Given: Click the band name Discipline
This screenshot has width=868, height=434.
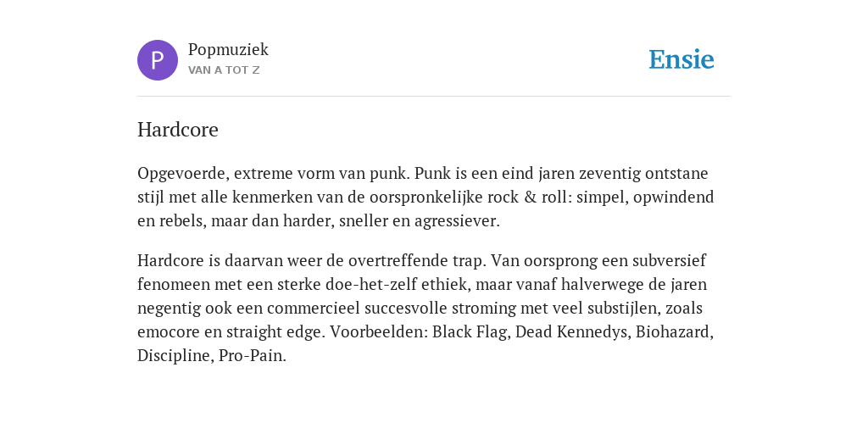Looking at the screenshot, I should point(174,356).
